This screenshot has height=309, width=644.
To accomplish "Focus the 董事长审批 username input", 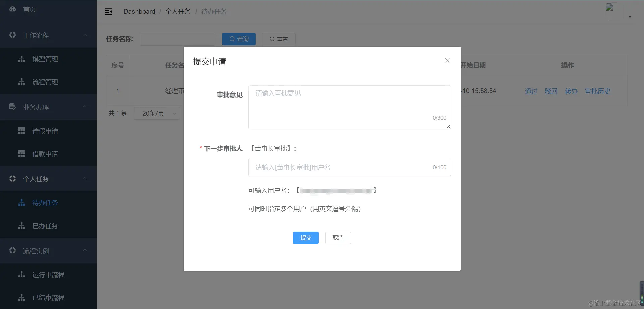I will click(x=350, y=167).
